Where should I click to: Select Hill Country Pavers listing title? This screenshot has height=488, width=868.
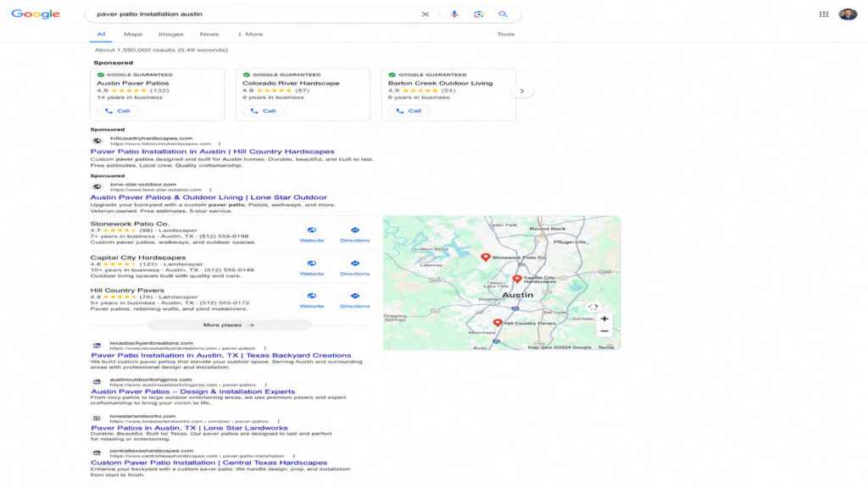click(127, 291)
